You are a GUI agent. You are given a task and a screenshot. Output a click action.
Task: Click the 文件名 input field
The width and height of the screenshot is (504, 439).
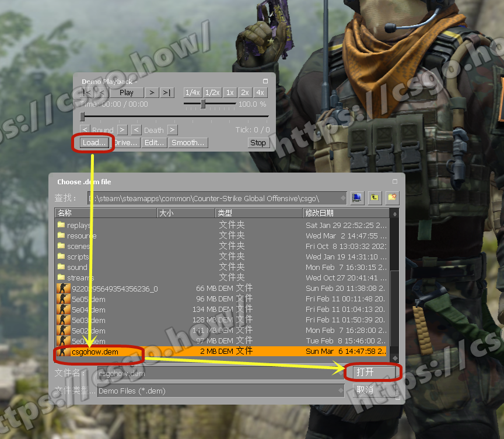(220, 373)
